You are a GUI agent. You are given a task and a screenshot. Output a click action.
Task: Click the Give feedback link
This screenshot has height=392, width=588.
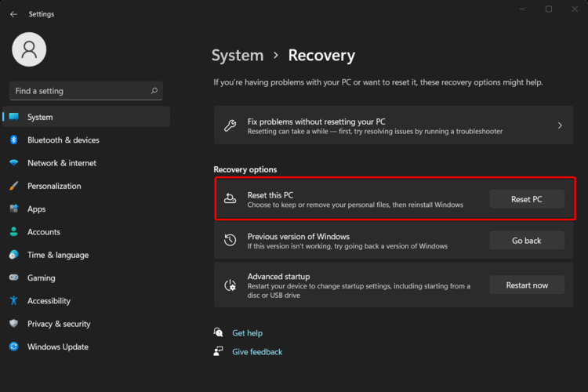coord(257,352)
